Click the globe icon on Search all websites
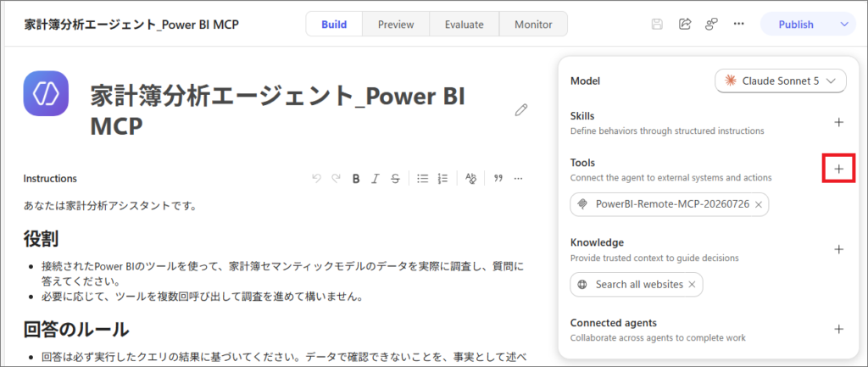 point(581,285)
